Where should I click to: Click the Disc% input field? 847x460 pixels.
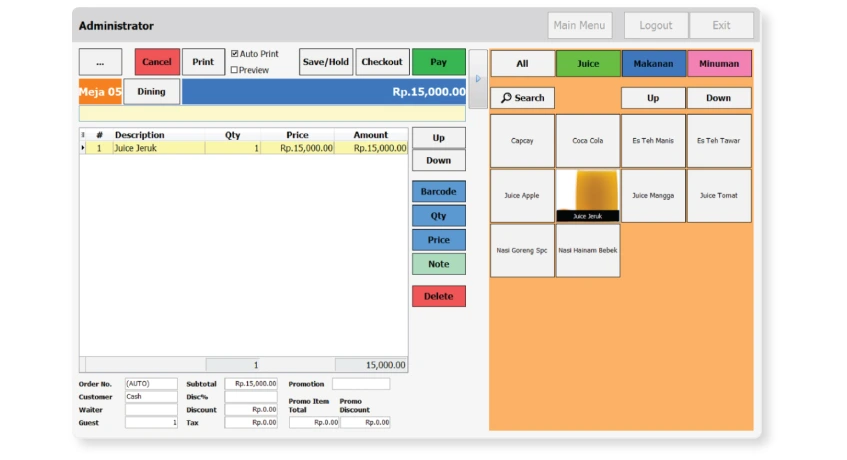[251, 397]
